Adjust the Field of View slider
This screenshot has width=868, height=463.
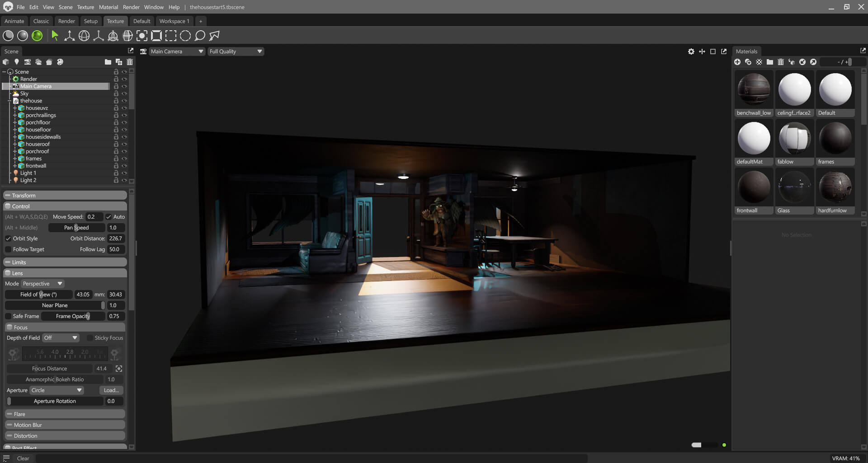tap(38, 295)
